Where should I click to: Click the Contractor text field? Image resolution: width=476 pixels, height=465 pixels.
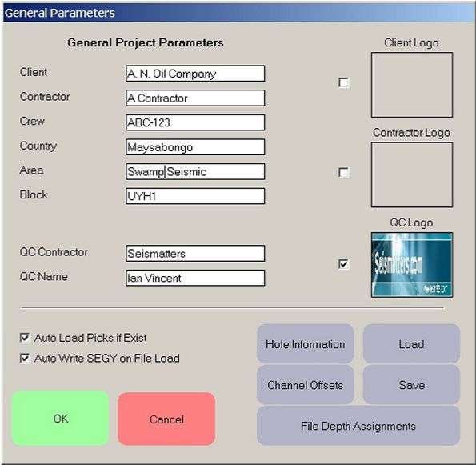pos(195,98)
